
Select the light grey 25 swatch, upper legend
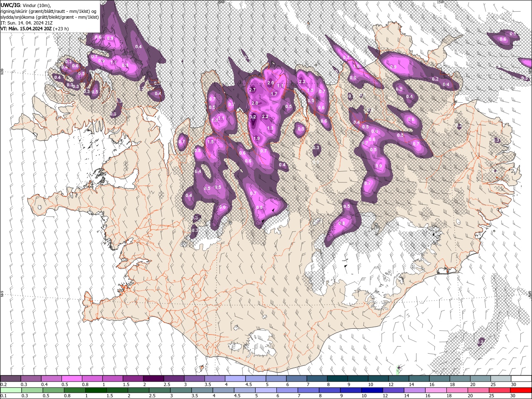pos(501,379)
